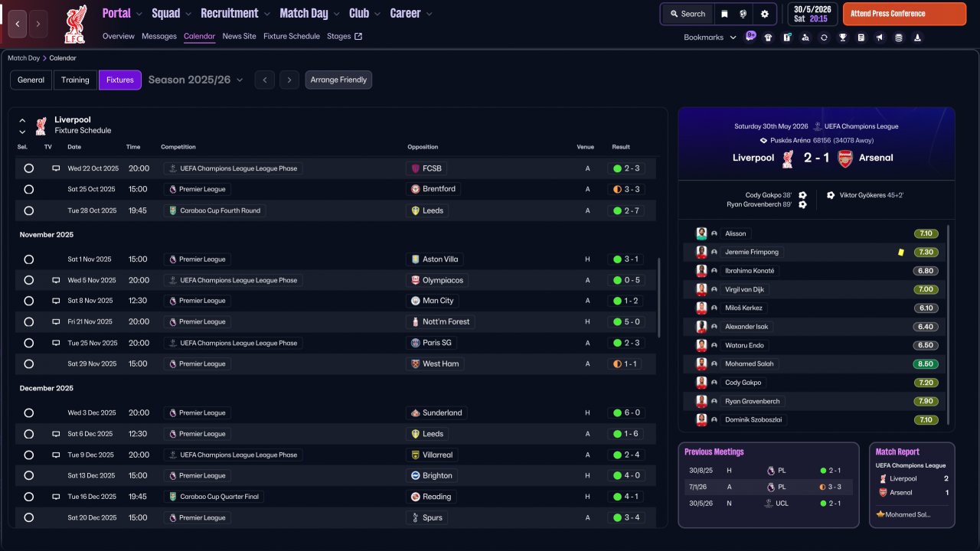Viewport: 980px width, 551px height.
Task: Select the Brentford fixture radio button
Action: 29,189
